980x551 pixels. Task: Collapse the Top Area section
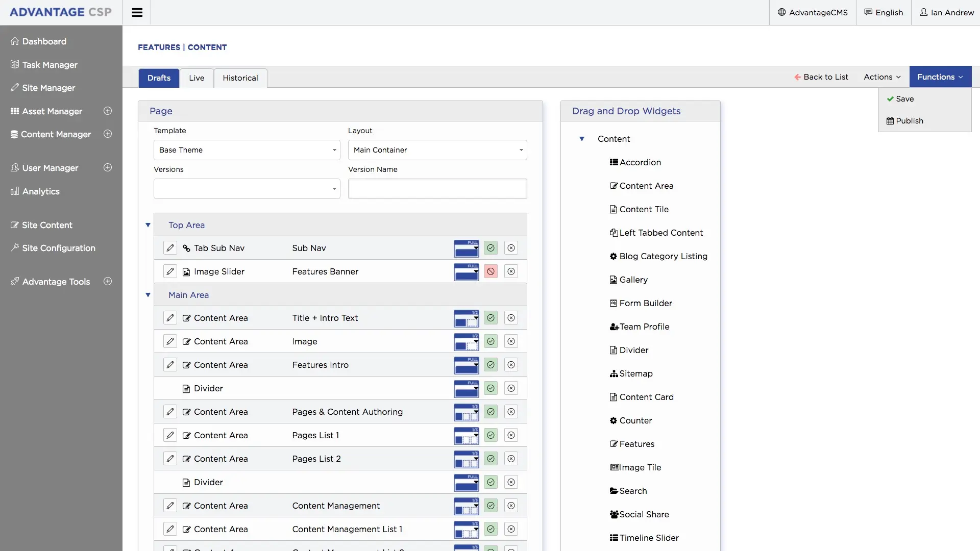148,225
